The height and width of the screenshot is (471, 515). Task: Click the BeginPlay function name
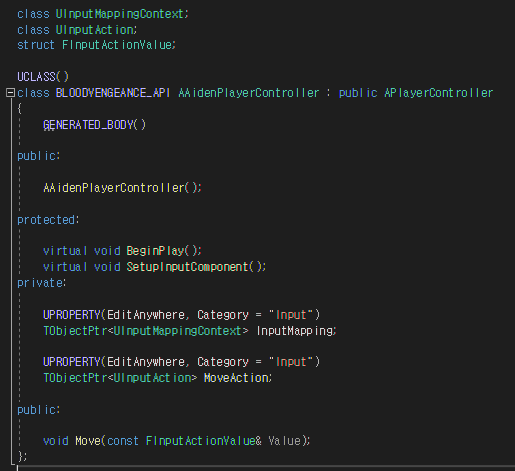point(155,251)
